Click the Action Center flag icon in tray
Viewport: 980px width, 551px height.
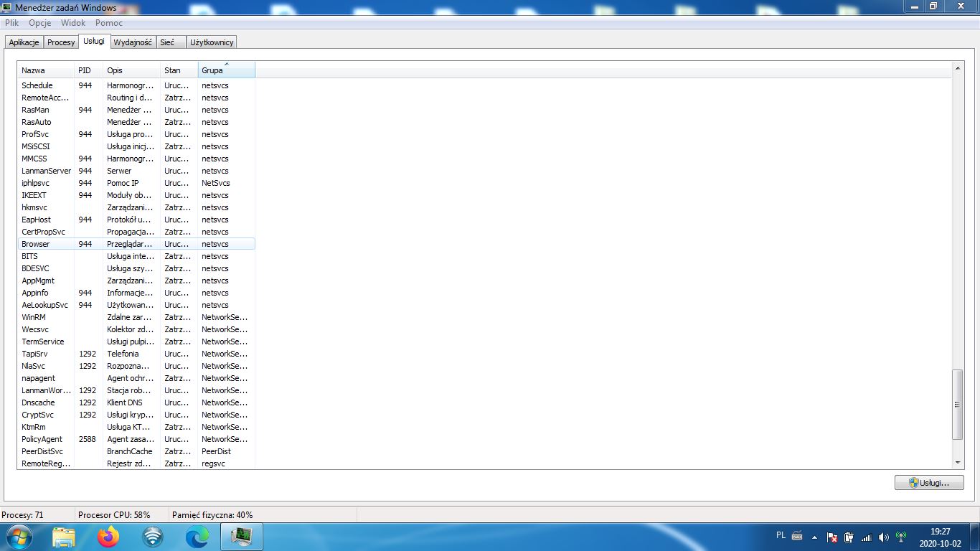point(832,537)
